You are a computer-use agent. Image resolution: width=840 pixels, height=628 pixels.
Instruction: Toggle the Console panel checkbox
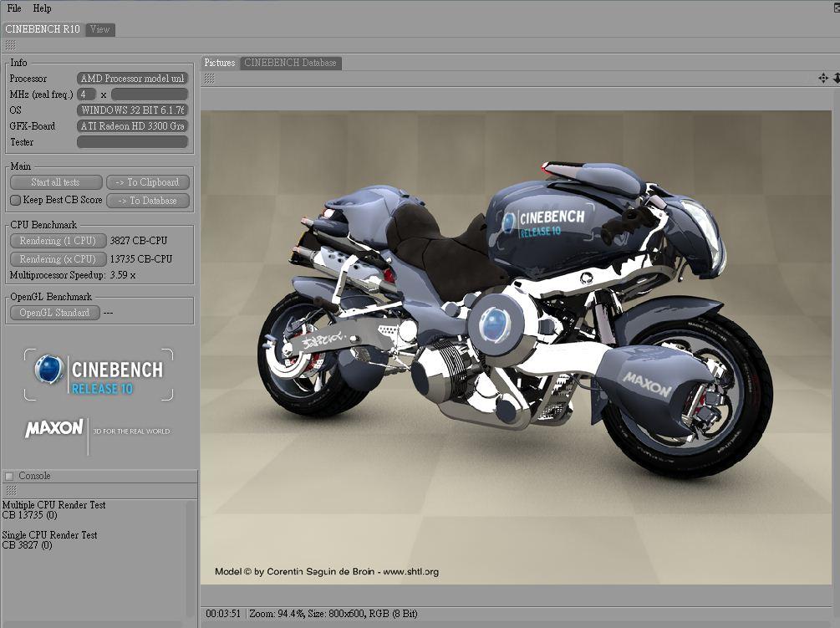tap(9, 476)
